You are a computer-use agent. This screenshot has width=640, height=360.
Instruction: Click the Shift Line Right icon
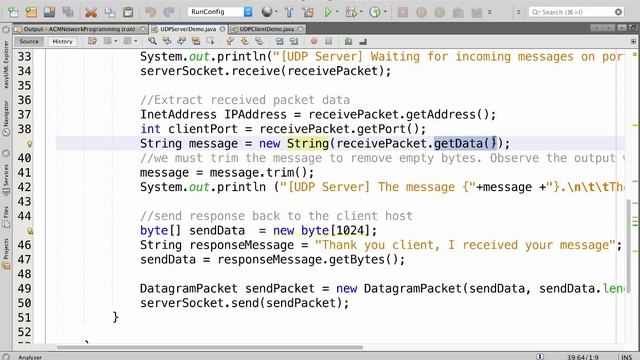pyautogui.click(x=293, y=41)
